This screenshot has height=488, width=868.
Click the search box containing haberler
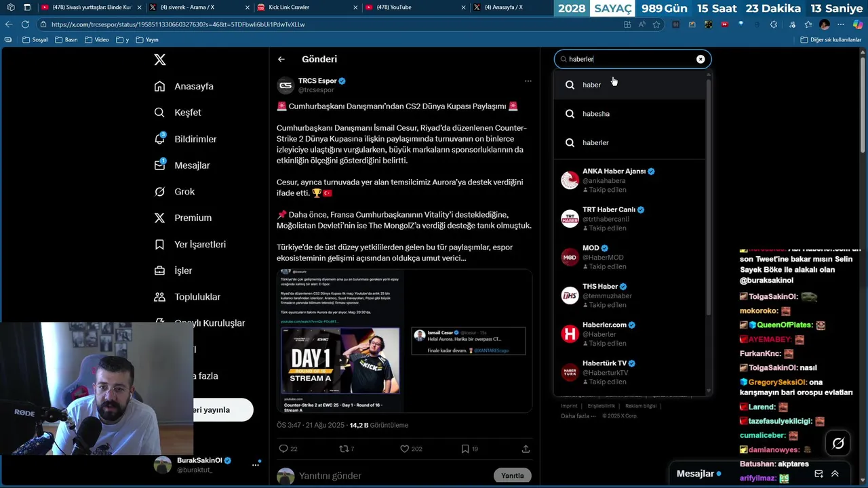(x=633, y=59)
